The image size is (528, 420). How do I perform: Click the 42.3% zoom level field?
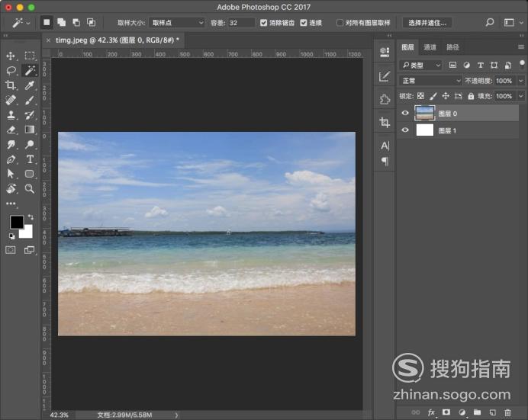60,415
